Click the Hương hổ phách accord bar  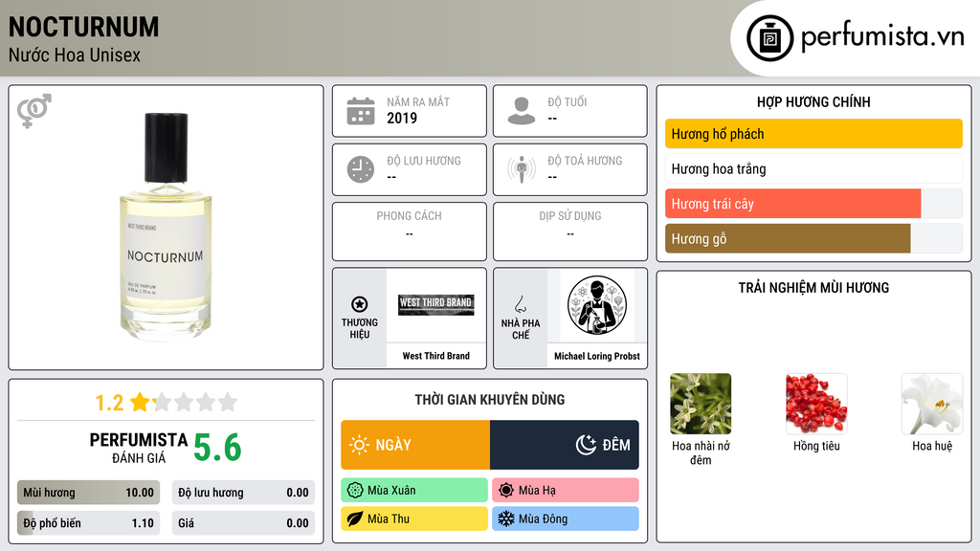[x=813, y=134]
